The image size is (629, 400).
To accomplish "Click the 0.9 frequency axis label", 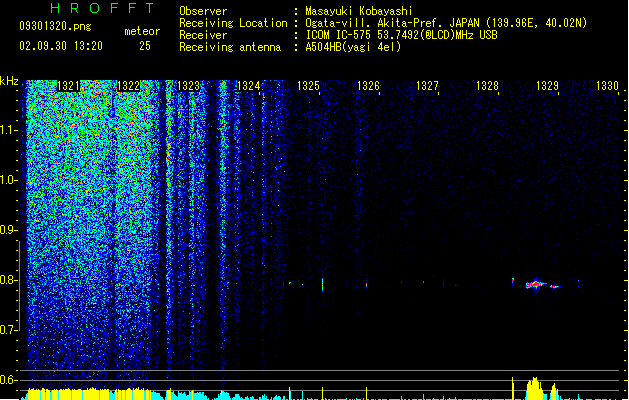I will click(x=9, y=230).
